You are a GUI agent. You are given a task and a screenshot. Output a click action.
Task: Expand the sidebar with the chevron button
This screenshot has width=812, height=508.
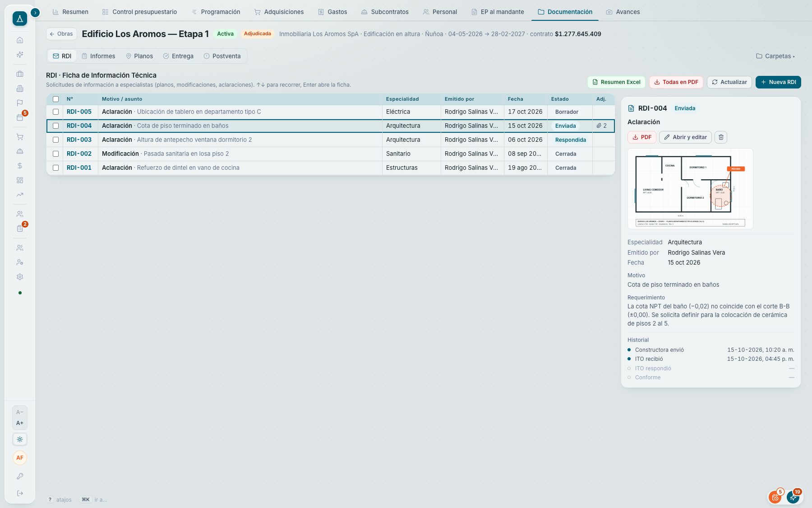(35, 13)
